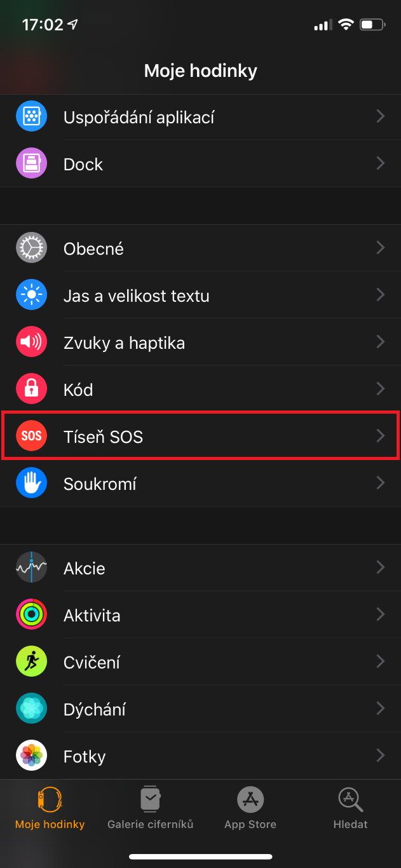
Task: Switch to App Store tab
Action: pos(250,807)
